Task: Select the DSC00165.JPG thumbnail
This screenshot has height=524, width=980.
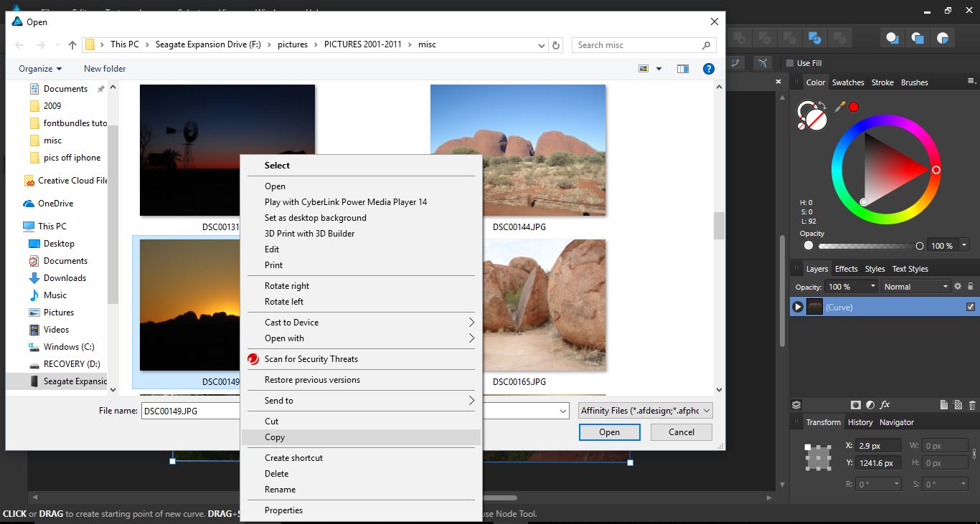Action: pos(545,305)
